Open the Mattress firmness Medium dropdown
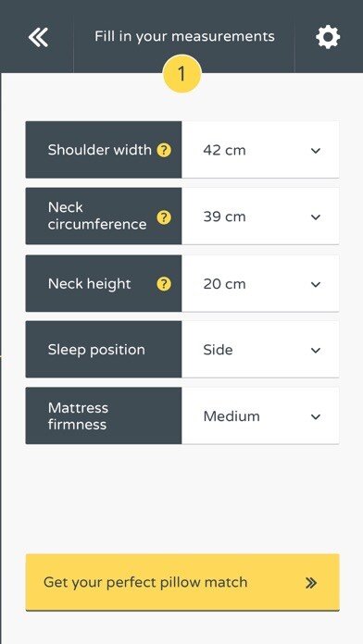This screenshot has height=644, width=363. click(x=260, y=416)
